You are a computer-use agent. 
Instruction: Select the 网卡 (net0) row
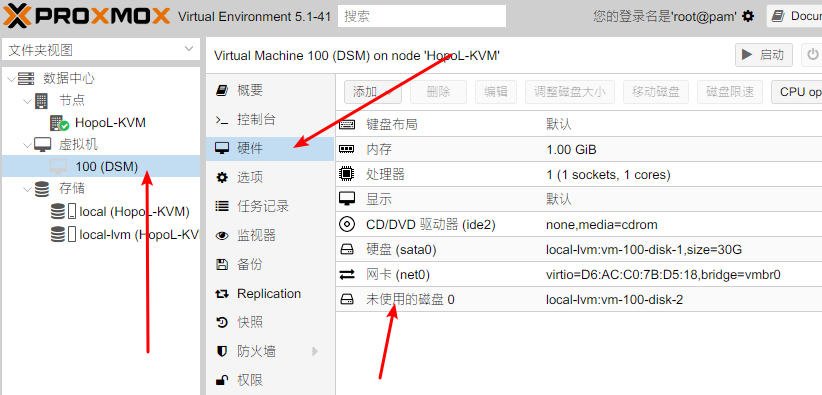579,274
